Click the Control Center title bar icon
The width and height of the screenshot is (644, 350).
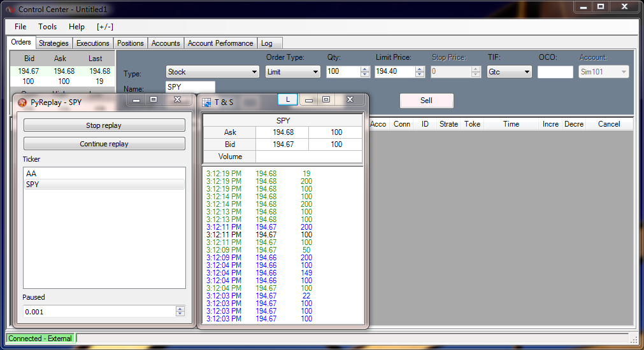[10, 9]
